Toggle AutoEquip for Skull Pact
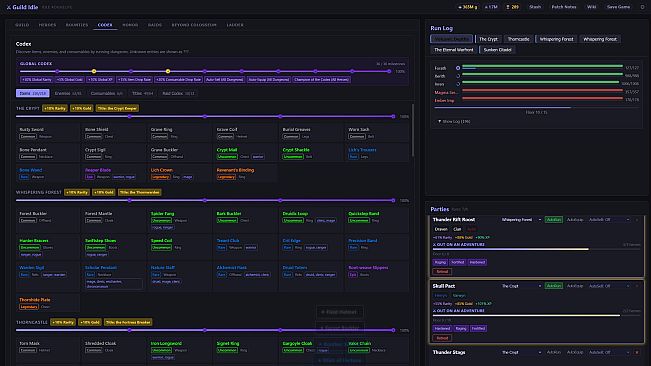This screenshot has width=651, height=366. [575, 286]
